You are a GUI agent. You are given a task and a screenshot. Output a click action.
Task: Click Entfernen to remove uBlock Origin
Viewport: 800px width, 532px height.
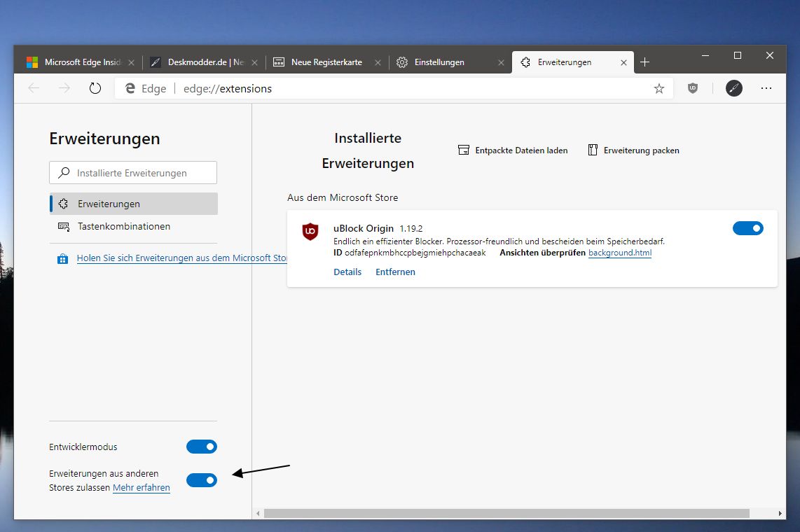pyautogui.click(x=395, y=272)
